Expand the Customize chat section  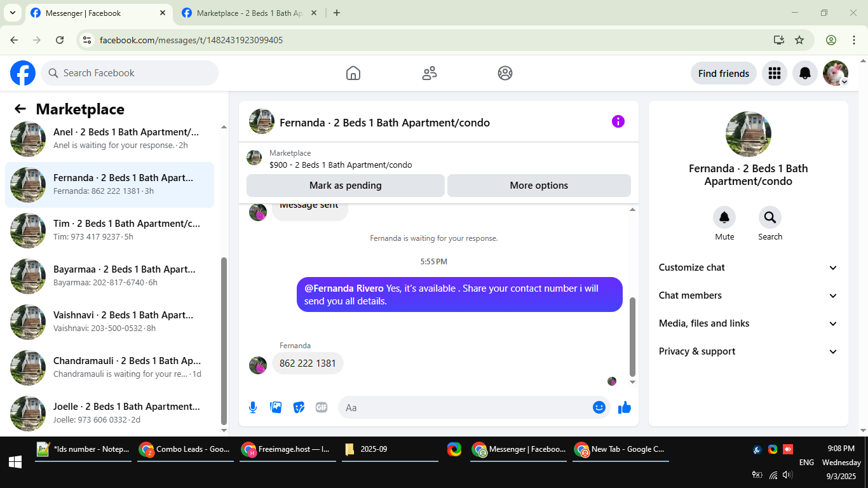coord(749,268)
